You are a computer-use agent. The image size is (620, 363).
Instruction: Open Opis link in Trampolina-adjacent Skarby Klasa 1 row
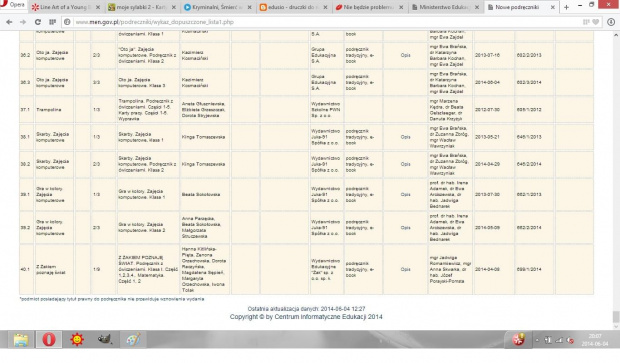point(405,137)
